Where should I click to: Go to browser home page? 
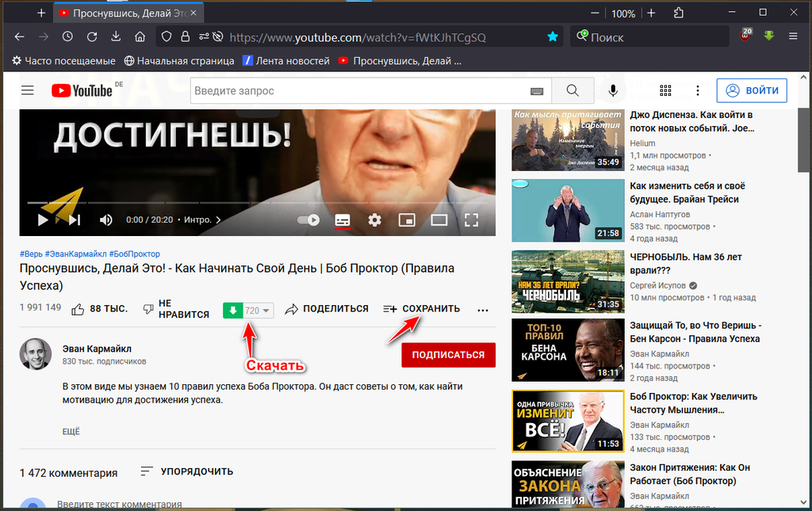[140, 36]
